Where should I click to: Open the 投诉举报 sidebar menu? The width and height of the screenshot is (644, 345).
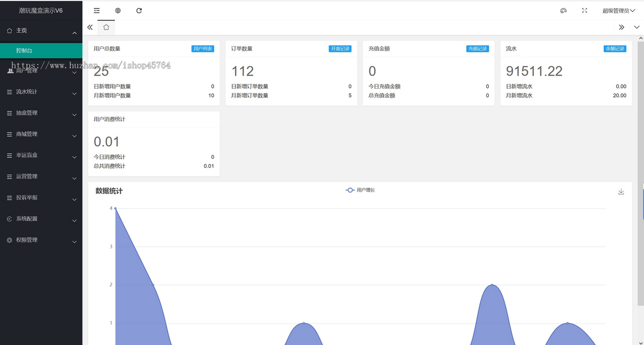(x=41, y=197)
